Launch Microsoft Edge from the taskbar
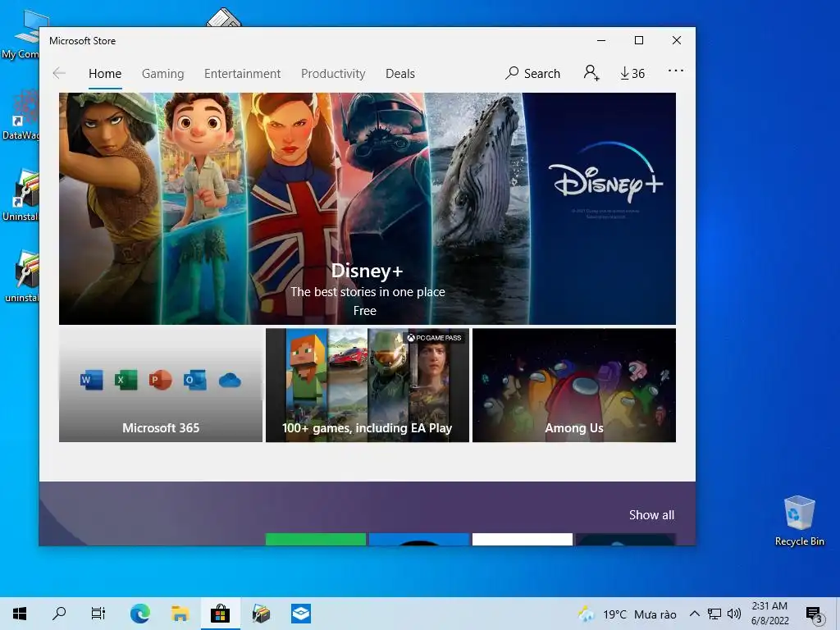This screenshot has width=840, height=630. (x=139, y=614)
